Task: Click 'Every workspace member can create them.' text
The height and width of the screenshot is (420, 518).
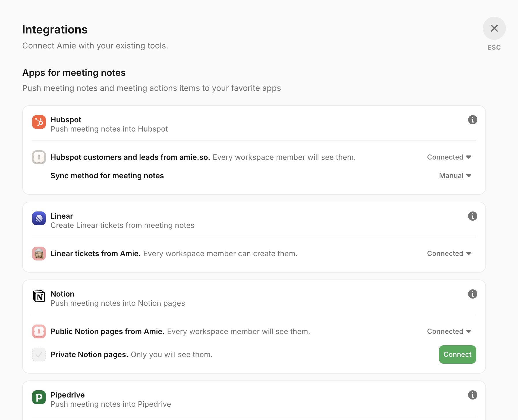Action: tap(220, 254)
